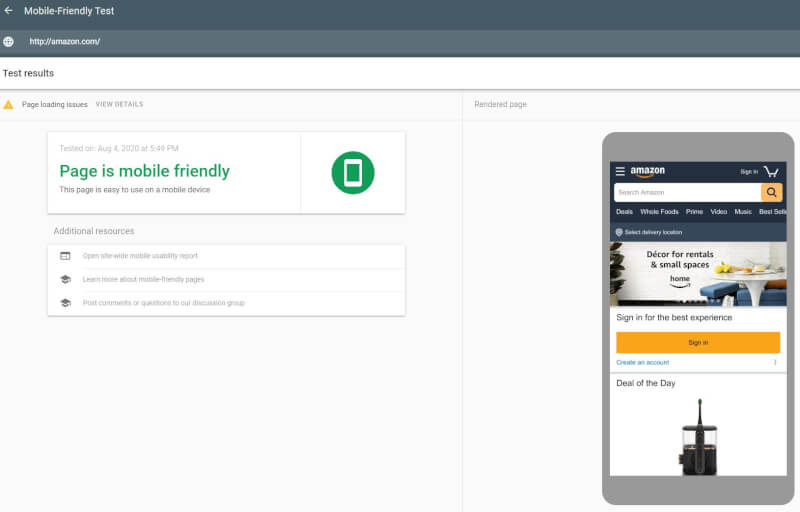Select Prime in Amazon nav
The height and width of the screenshot is (512, 800).
(694, 212)
